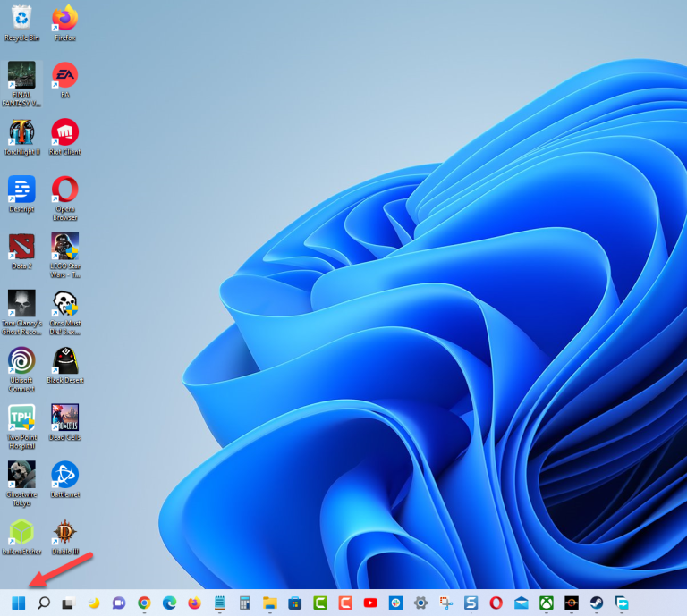Select the Riot Client desktop shortcut
687x616 pixels.
coord(64,133)
